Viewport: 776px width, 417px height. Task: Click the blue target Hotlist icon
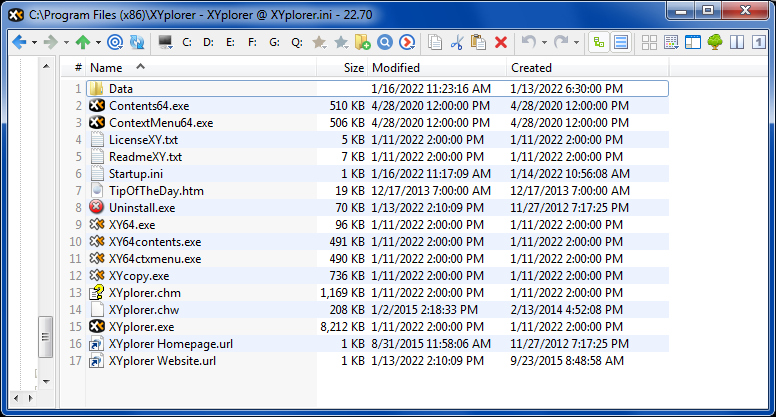pyautogui.click(x=115, y=43)
